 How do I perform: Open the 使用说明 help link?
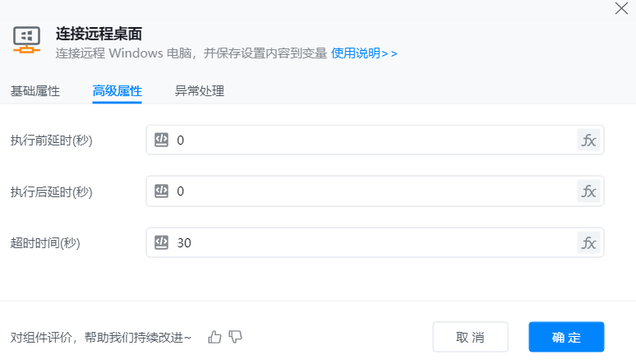coord(364,53)
